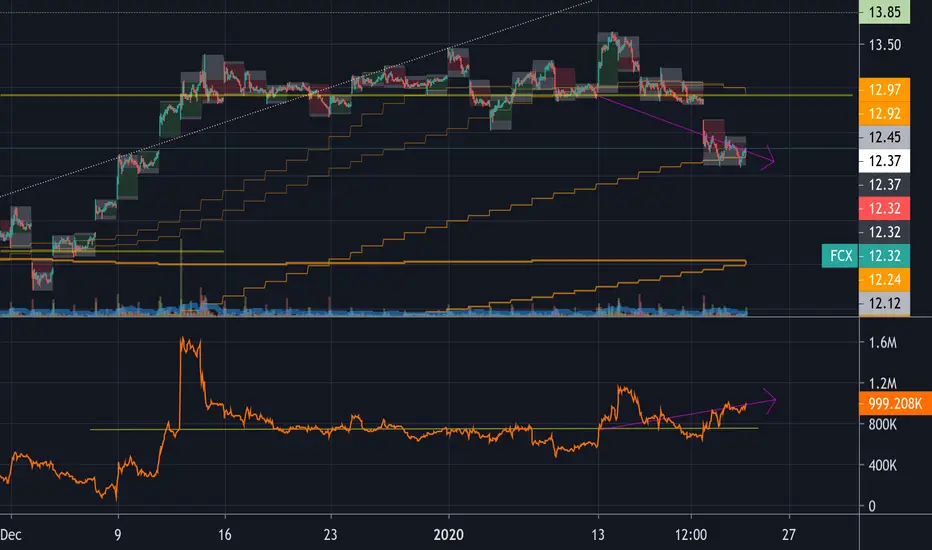Click the Dec label on time axis
Viewport: 932px width, 550px height.
pyautogui.click(x=11, y=535)
